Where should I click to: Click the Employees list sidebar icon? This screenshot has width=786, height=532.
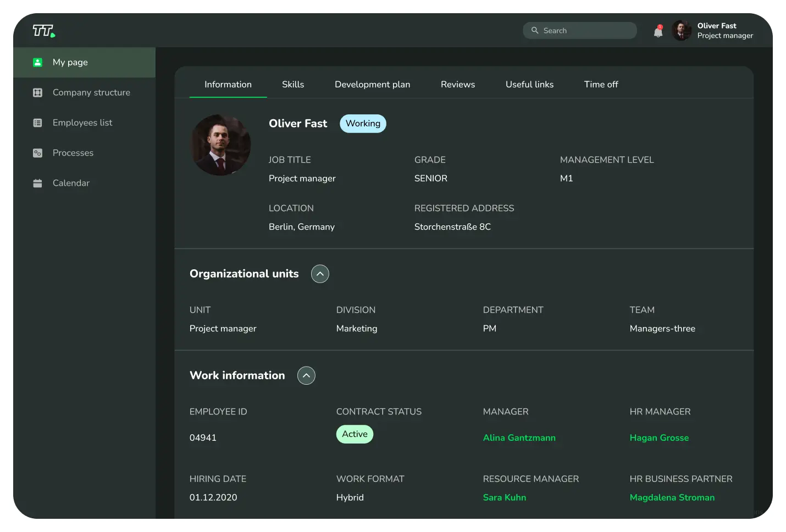[x=37, y=123]
